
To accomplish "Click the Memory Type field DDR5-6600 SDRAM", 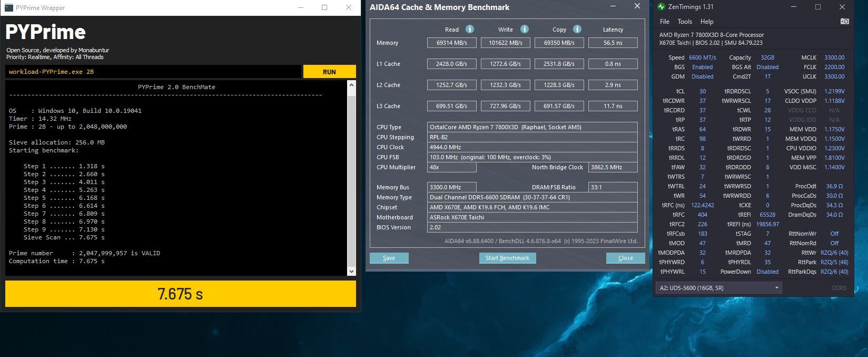I will click(532, 197).
